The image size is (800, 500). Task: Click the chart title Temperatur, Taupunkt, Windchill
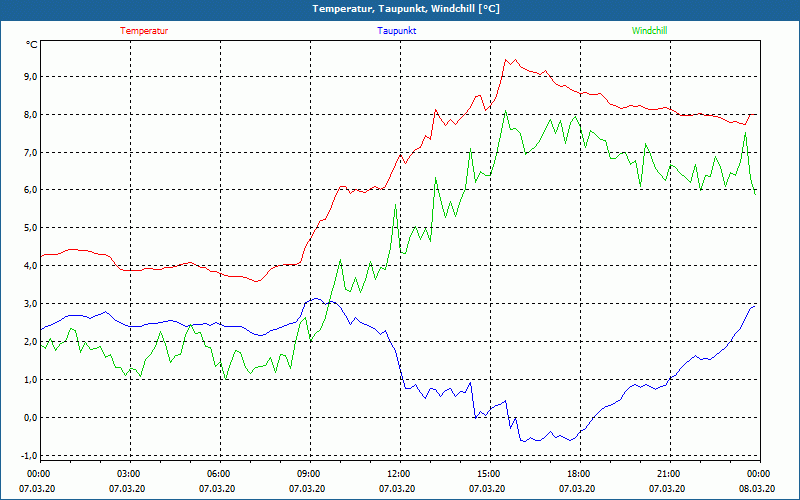point(406,9)
